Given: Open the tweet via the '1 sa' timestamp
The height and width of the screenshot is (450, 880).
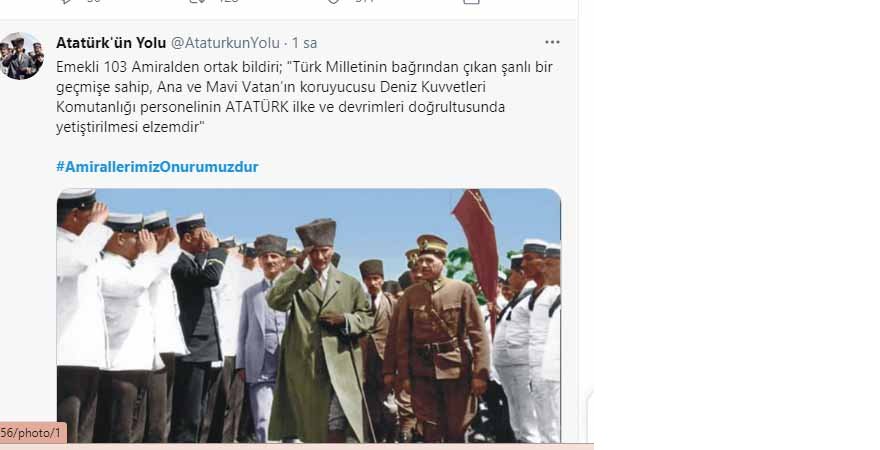Looking at the screenshot, I should tap(304, 43).
